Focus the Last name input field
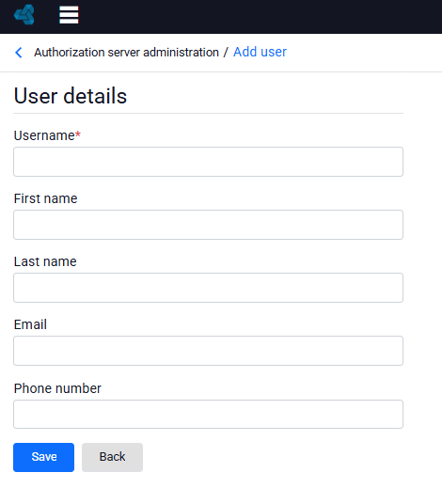442x504 pixels. (x=208, y=288)
